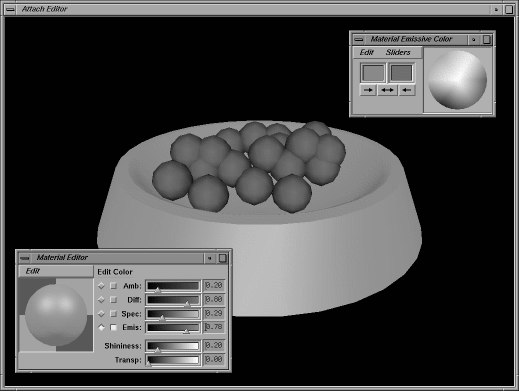519x391 pixels.
Task: Click the Spec value field 0.29
Action: [214, 314]
